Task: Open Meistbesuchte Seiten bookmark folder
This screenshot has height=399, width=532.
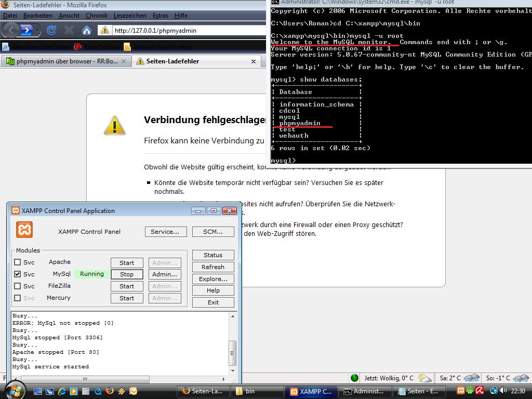Action: click(x=37, y=47)
